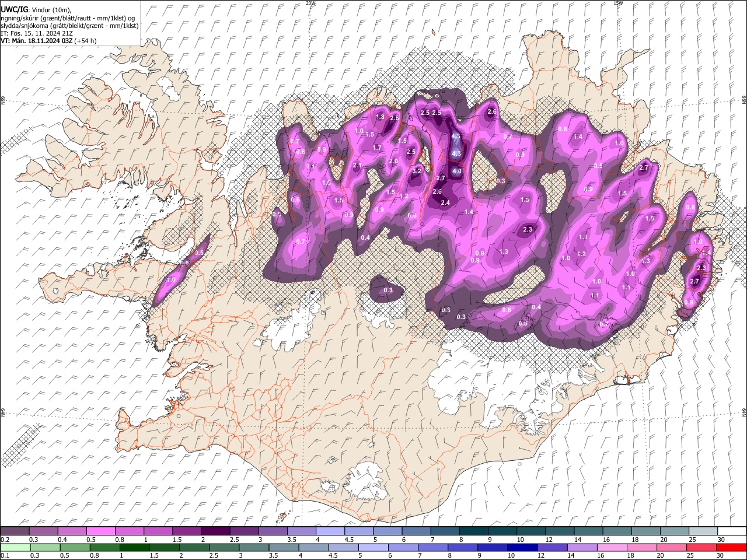
Task: Click the '3.2' snowfall value on the map
Action: click(x=417, y=171)
